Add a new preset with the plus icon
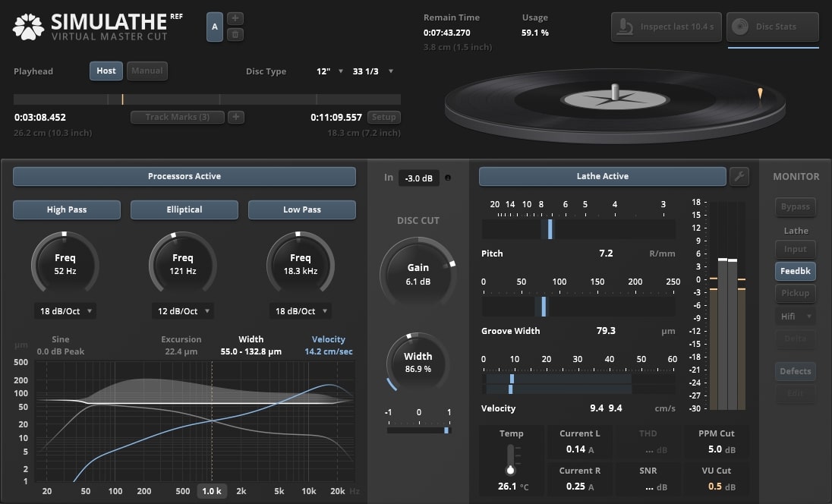This screenshot has height=504, width=832. [x=237, y=17]
